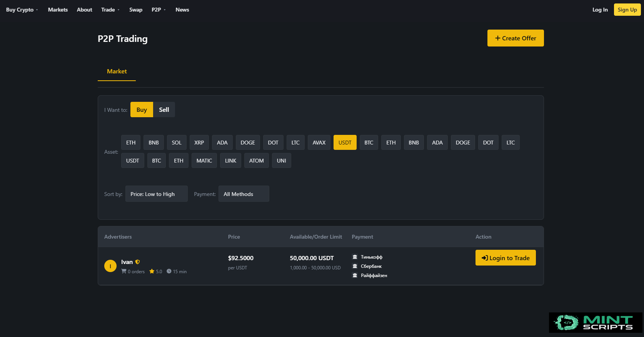Click the 1,000.00 - 50,000.00 USD limit text

click(x=315, y=268)
